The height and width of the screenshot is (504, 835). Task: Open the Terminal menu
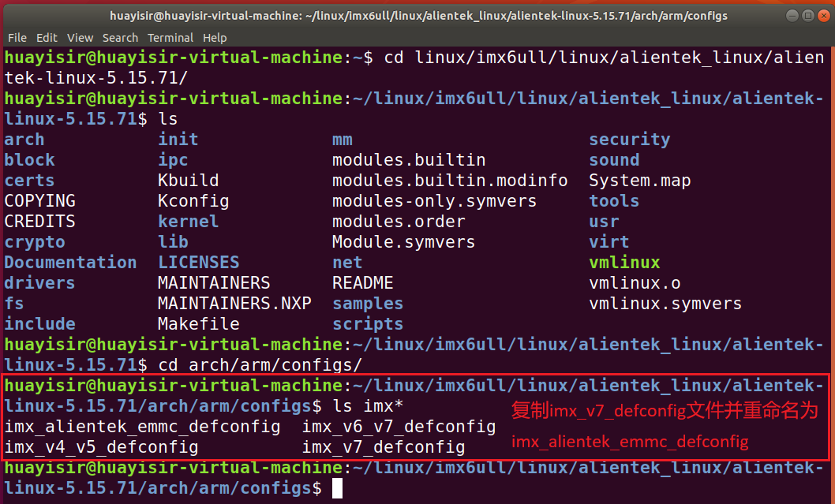(x=170, y=37)
